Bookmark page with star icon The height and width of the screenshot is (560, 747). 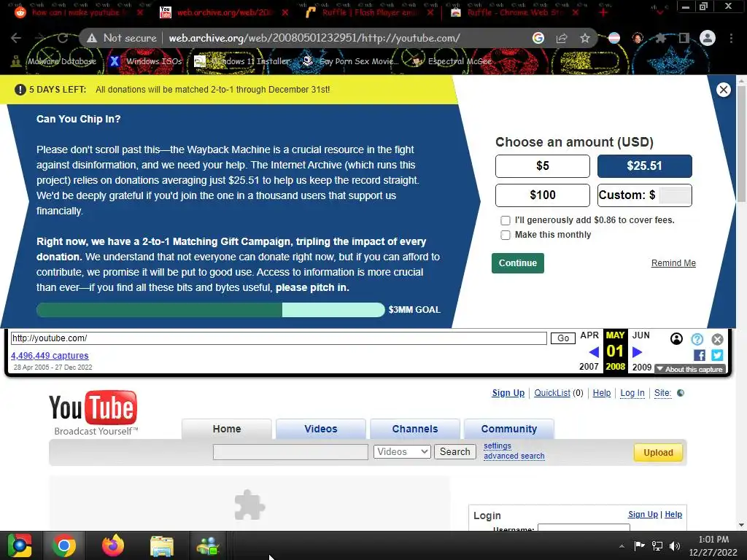[585, 38]
